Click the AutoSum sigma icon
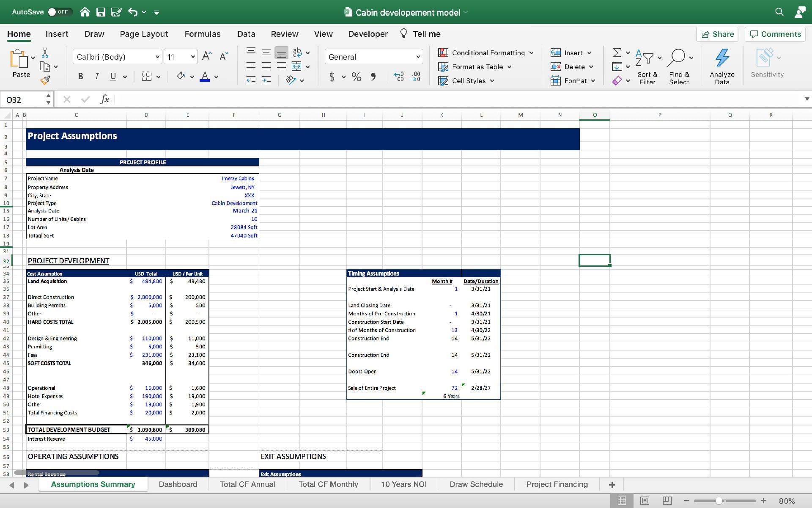 pyautogui.click(x=617, y=52)
